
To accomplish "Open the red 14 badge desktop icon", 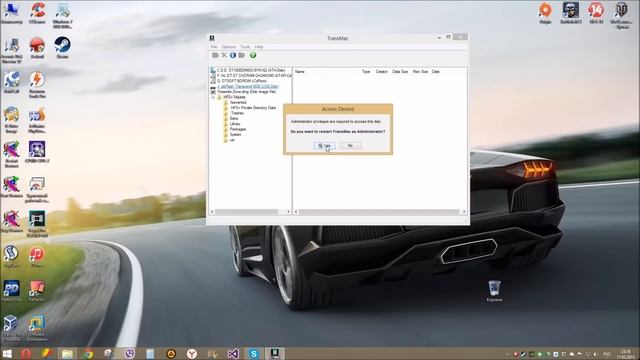I will tap(596, 13).
